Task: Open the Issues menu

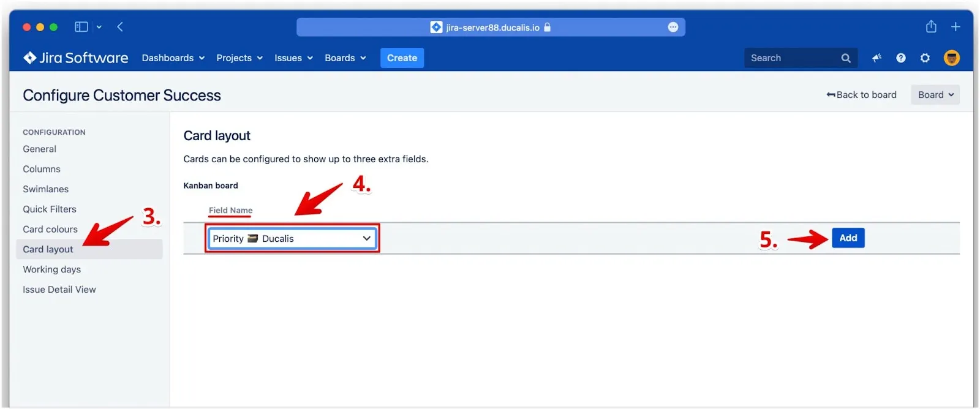Action: [293, 58]
